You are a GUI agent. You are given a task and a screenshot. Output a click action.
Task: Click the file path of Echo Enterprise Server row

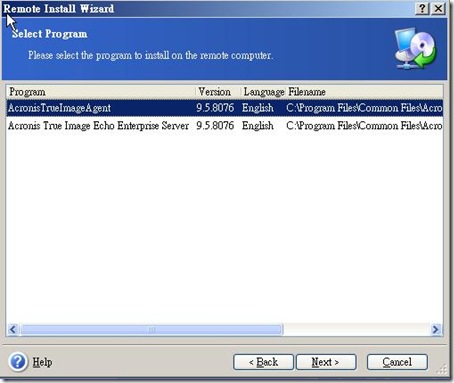(364, 126)
